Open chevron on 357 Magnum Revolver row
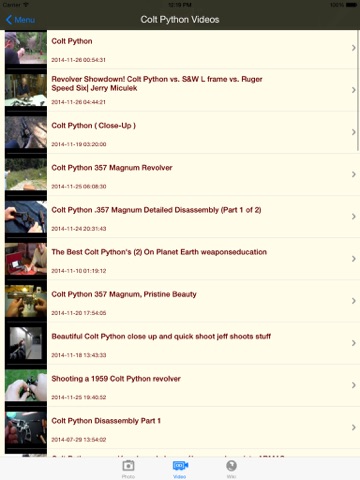 (354, 174)
